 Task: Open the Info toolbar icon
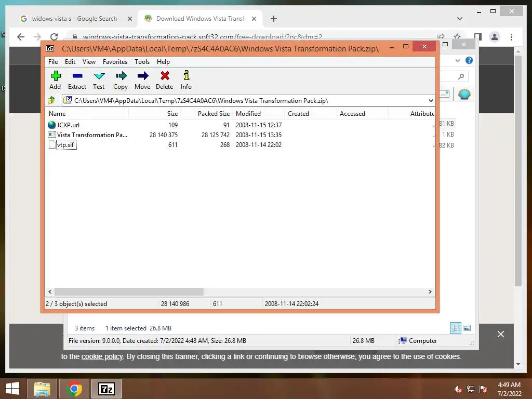(x=186, y=75)
